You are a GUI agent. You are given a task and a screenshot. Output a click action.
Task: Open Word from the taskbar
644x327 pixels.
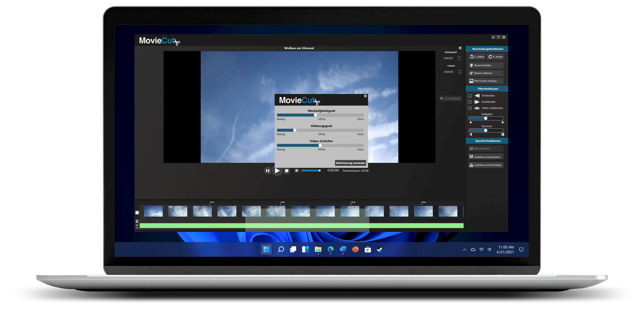[343, 249]
